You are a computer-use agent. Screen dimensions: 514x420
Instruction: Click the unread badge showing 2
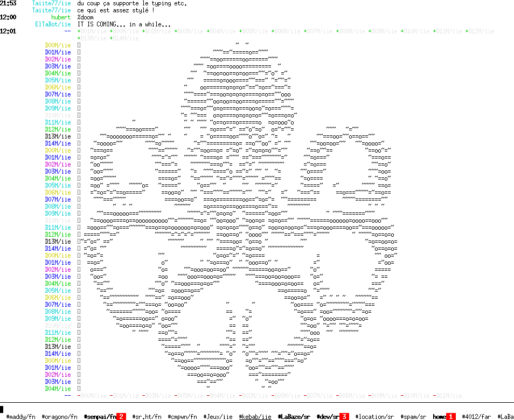[121, 417]
